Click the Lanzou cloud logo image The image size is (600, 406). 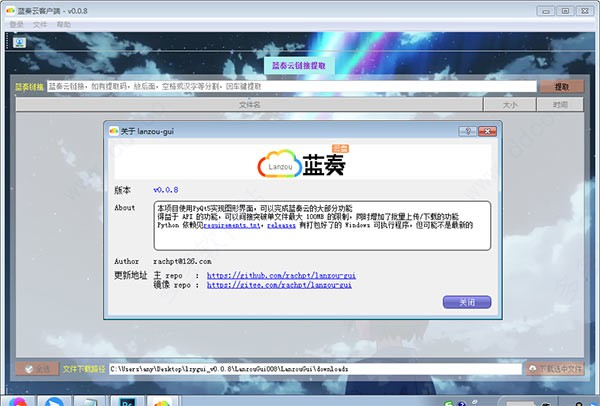302,163
